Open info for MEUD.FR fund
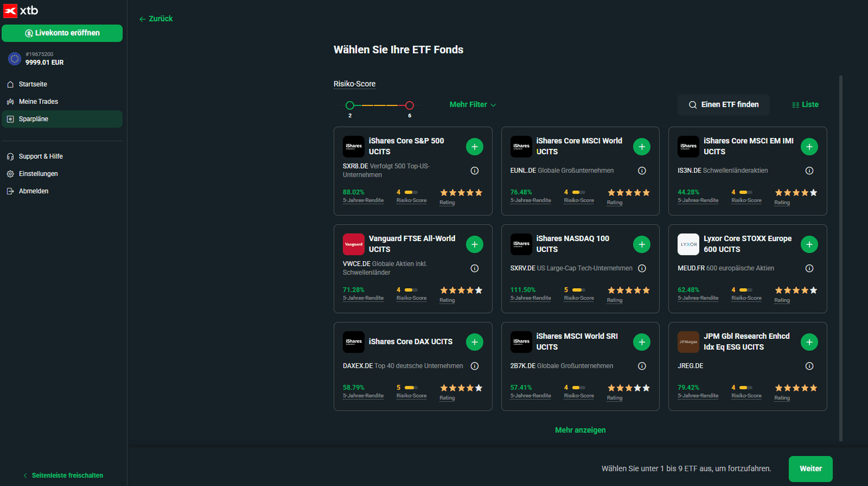868x486 pixels. click(x=810, y=268)
